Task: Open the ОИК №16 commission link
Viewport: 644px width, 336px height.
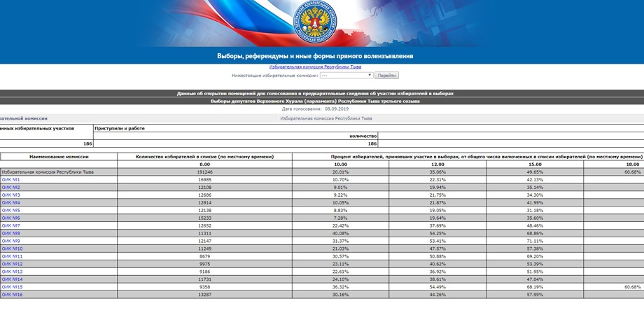Action: click(x=12, y=295)
